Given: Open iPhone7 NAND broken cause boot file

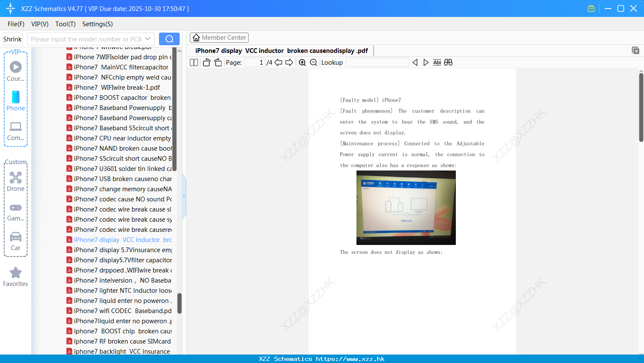Looking at the screenshot, I should 119,148.
